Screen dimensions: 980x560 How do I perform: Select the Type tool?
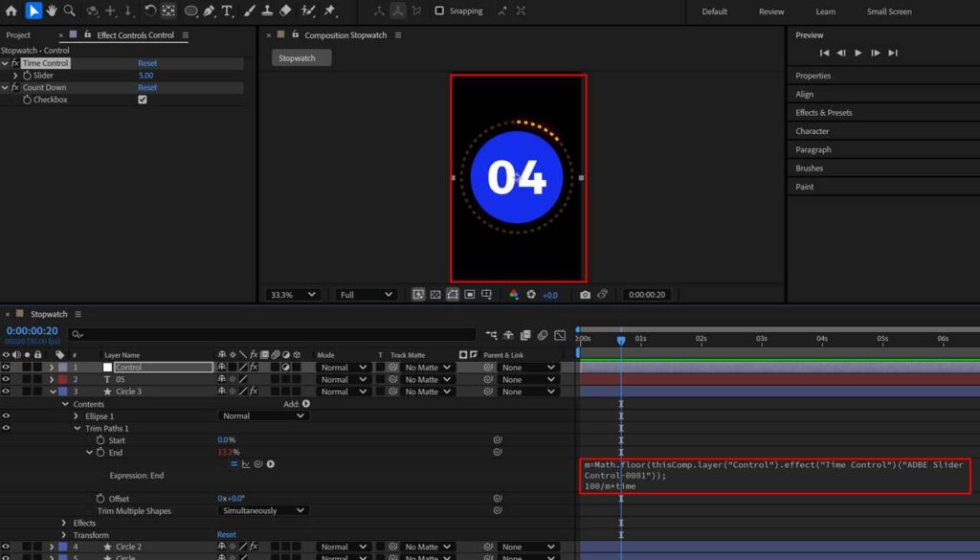coord(227,11)
